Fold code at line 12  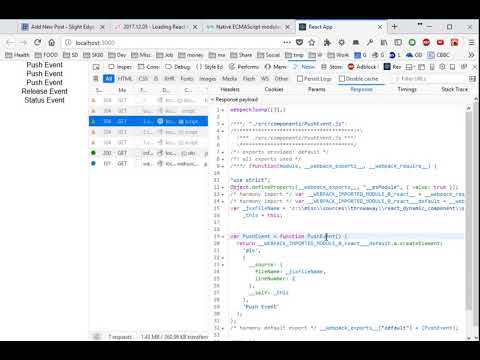click(x=223, y=187)
